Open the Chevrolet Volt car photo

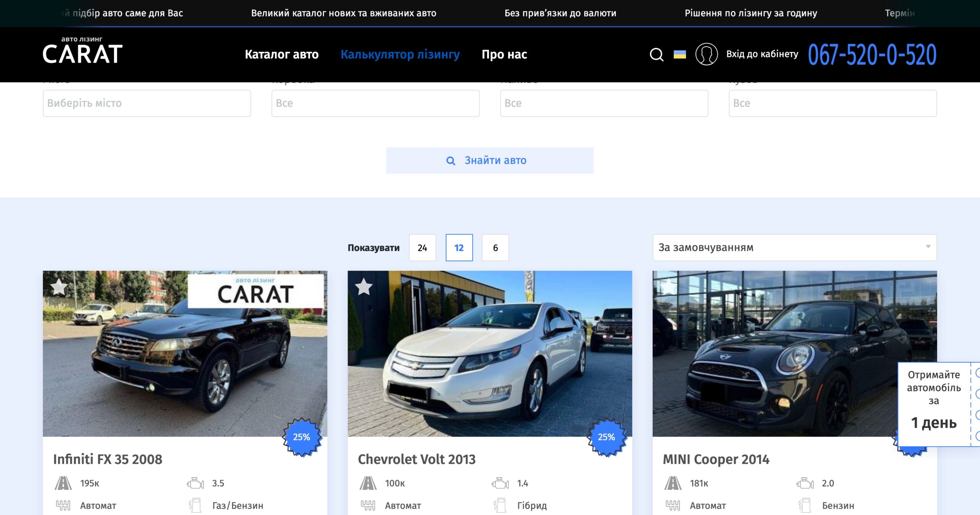point(490,354)
